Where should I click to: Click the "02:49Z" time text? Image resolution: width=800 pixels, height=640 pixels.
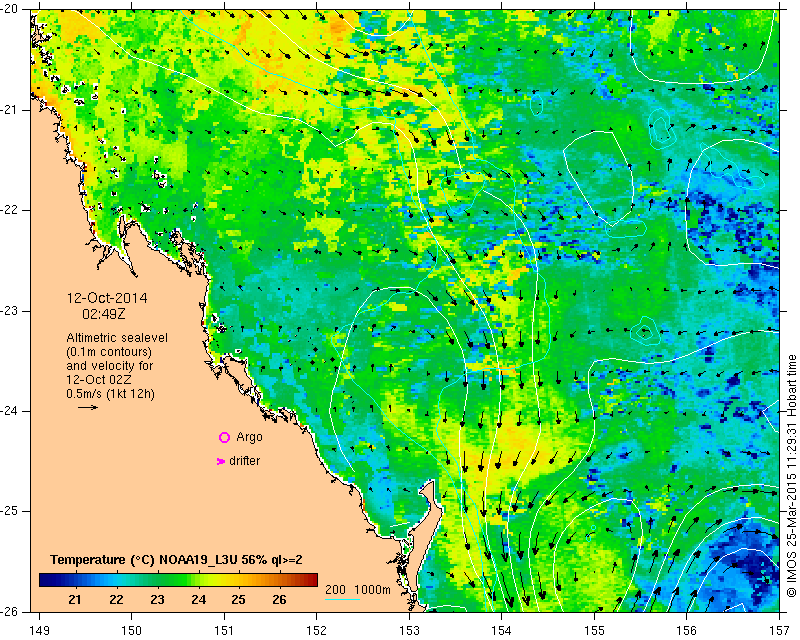(104, 314)
